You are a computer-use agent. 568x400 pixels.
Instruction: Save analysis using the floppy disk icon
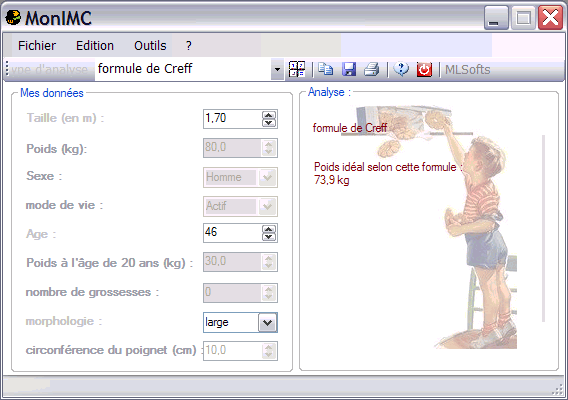coord(349,69)
